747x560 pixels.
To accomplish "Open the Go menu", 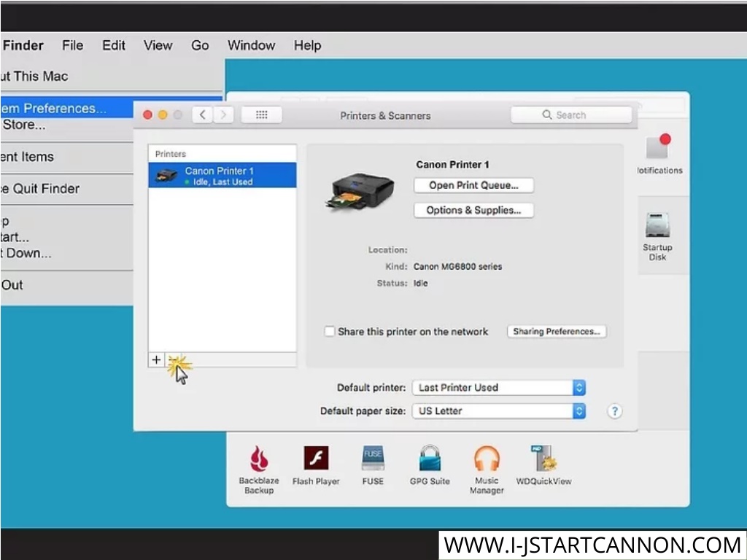I will [200, 45].
